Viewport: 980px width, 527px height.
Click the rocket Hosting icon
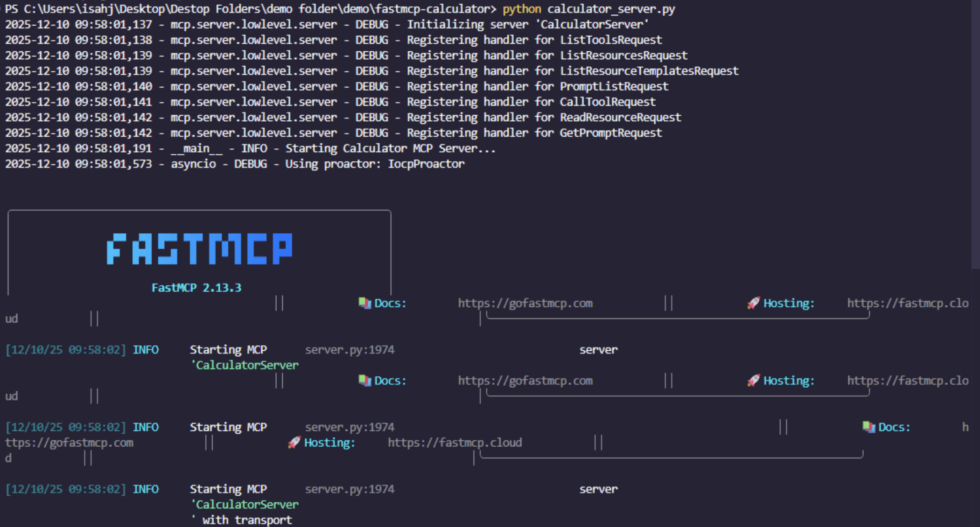pyautogui.click(x=752, y=303)
